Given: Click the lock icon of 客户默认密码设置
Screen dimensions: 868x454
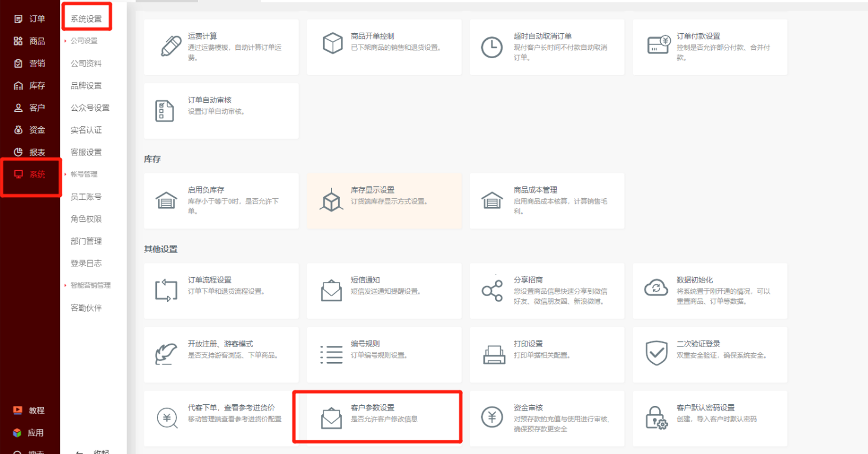Looking at the screenshot, I should click(x=656, y=418).
